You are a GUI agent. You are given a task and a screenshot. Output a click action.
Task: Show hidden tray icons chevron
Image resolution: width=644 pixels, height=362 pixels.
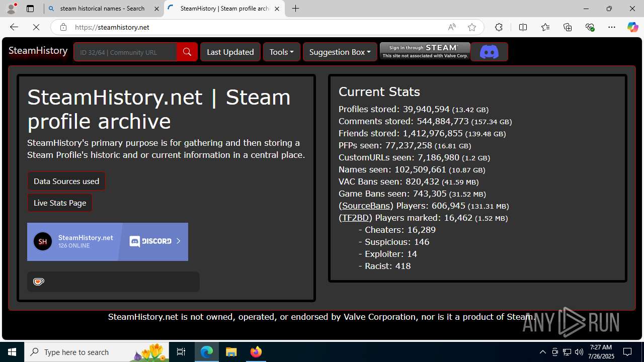tap(542, 352)
